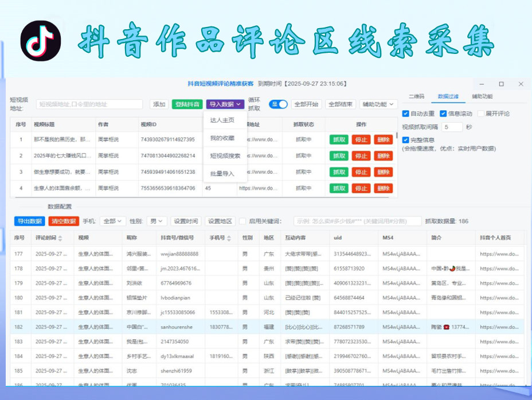
Task: Click 停止 for video row 1
Action: tap(361, 139)
